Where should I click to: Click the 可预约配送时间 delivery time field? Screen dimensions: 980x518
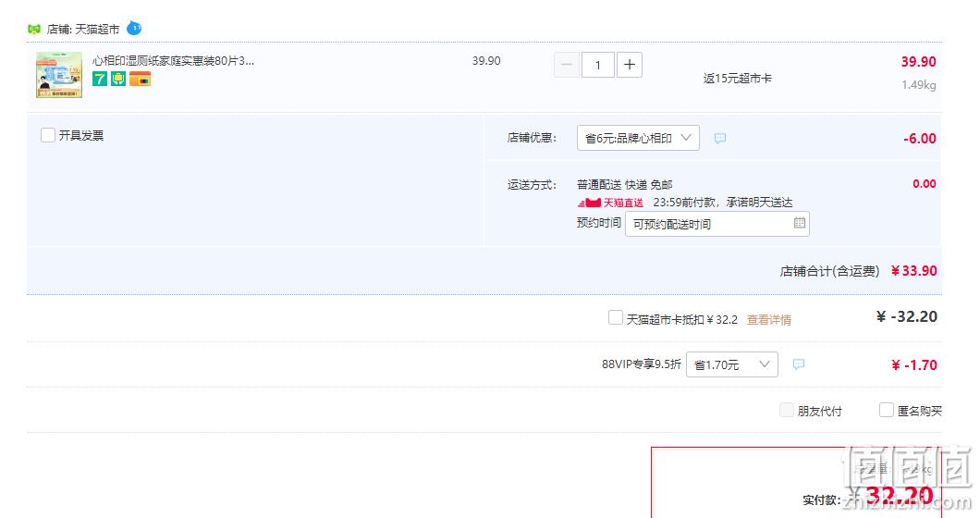717,224
